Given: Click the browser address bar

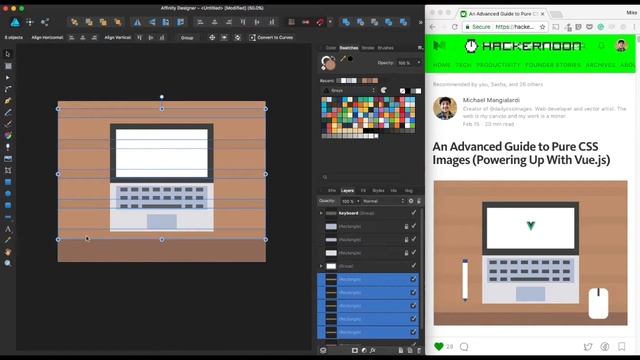Looking at the screenshot, I should coord(505,27).
